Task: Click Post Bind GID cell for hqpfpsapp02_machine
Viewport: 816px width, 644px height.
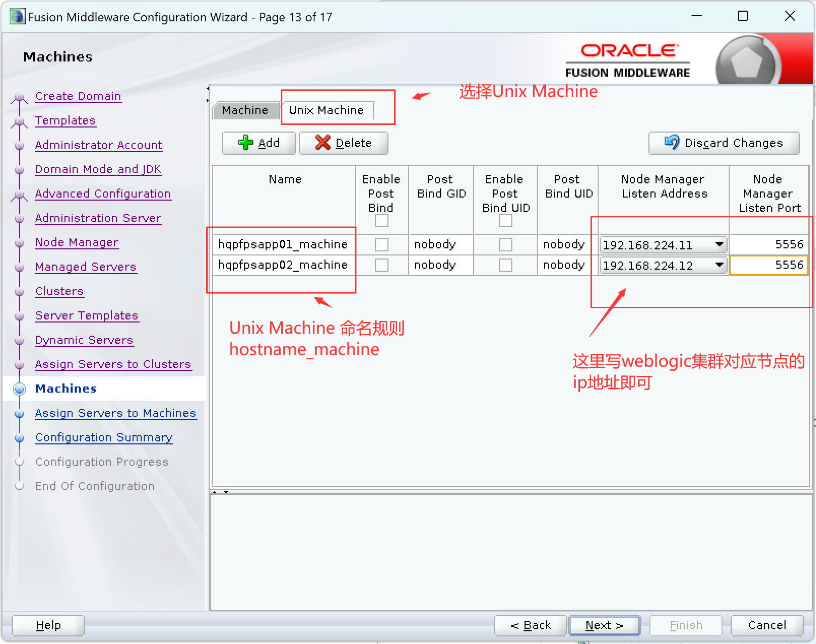Action: (441, 265)
